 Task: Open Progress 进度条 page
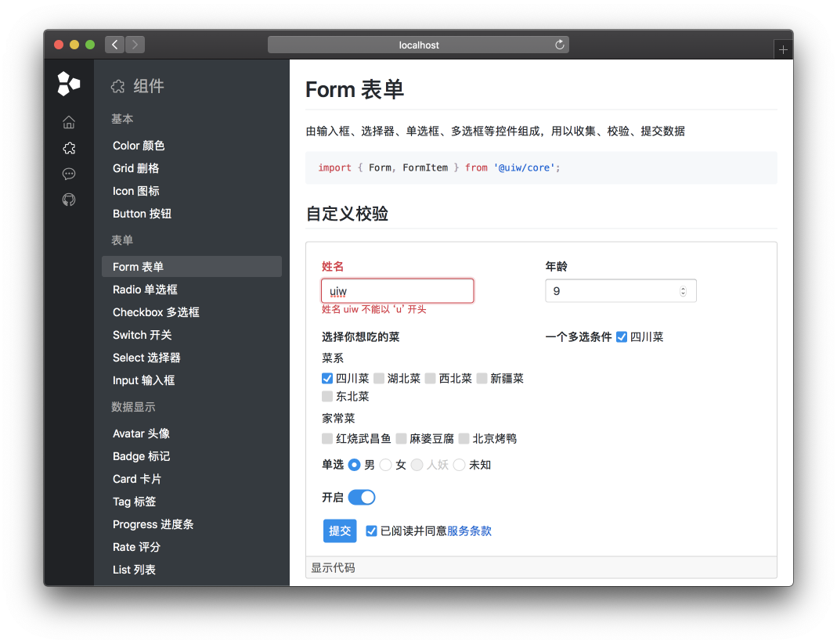[x=153, y=524]
